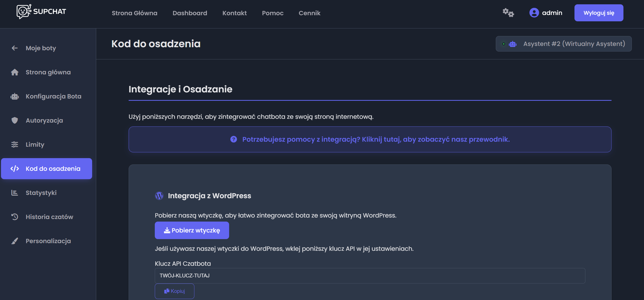This screenshot has width=644, height=300.
Task: Select Kod do osadzenia sidebar item
Action: pos(46,169)
